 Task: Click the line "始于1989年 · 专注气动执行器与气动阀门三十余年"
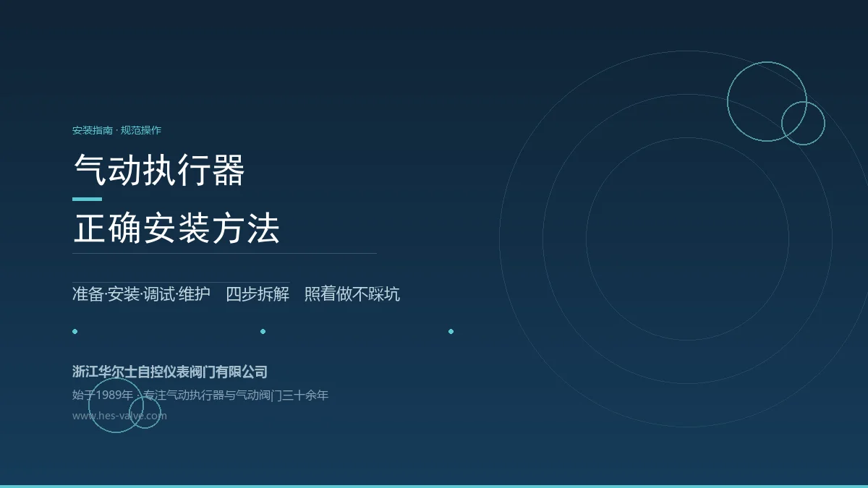(x=200, y=395)
